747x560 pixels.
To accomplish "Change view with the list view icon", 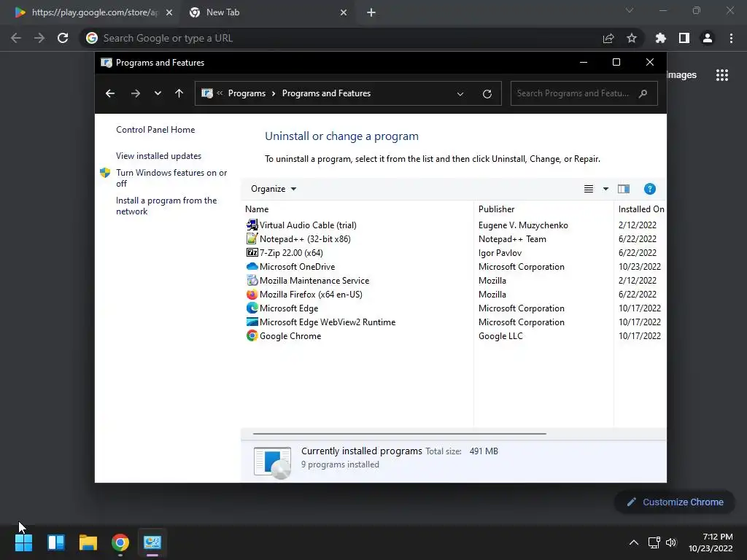I will tap(589, 189).
